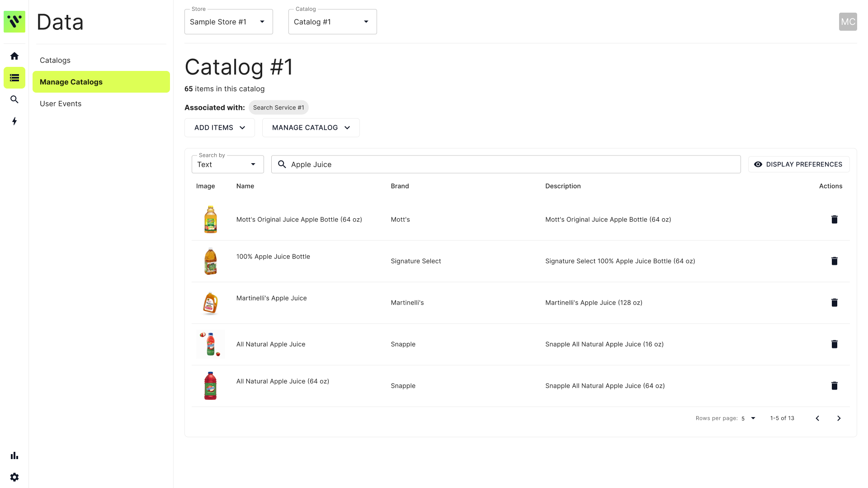This screenshot has height=488, width=868.
Task: Click the Description column header
Action: (x=563, y=186)
